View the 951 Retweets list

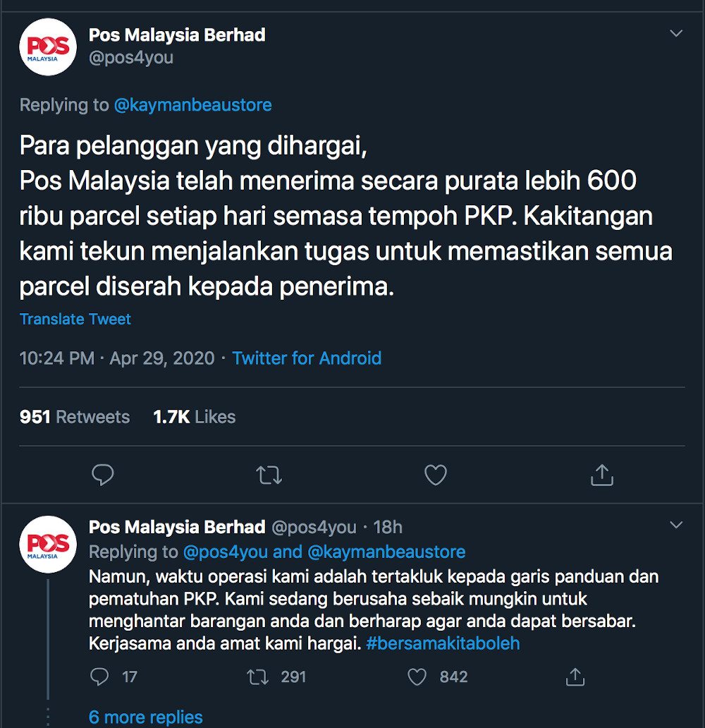point(74,417)
